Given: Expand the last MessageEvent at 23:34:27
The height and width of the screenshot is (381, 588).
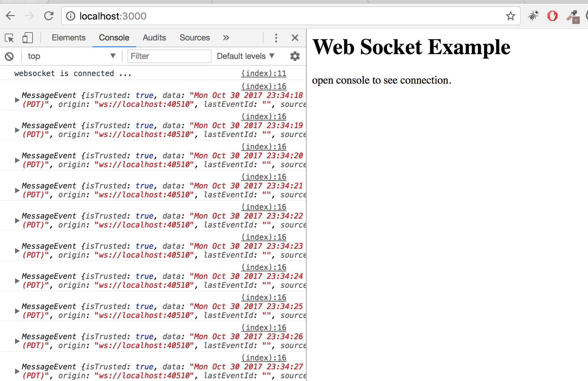Looking at the screenshot, I should coord(16,371).
